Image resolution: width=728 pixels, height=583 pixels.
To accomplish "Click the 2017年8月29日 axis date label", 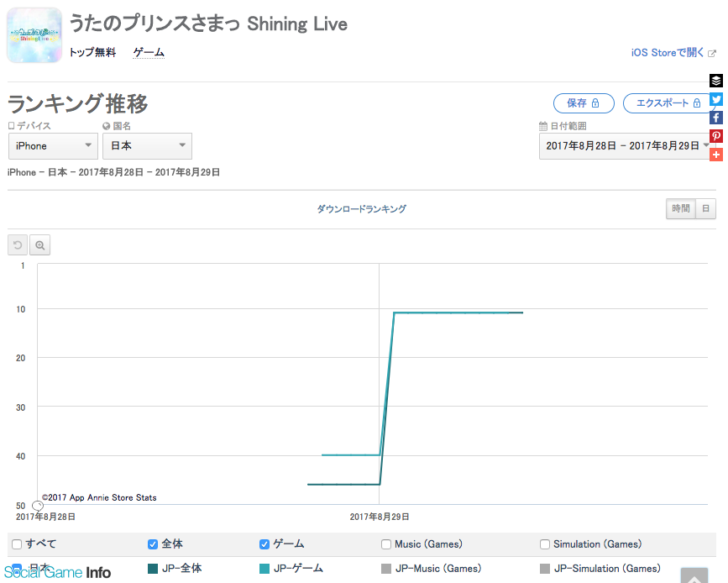I will click(x=380, y=517).
